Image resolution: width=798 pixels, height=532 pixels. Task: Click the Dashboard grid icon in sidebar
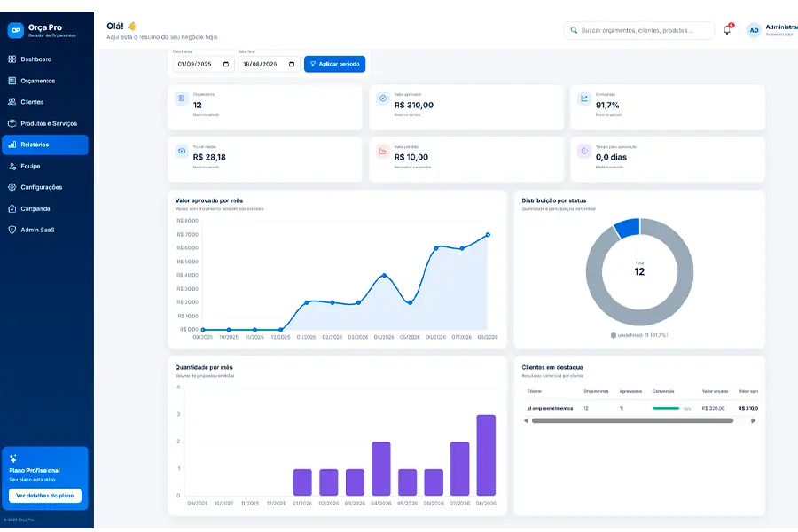coord(12,59)
